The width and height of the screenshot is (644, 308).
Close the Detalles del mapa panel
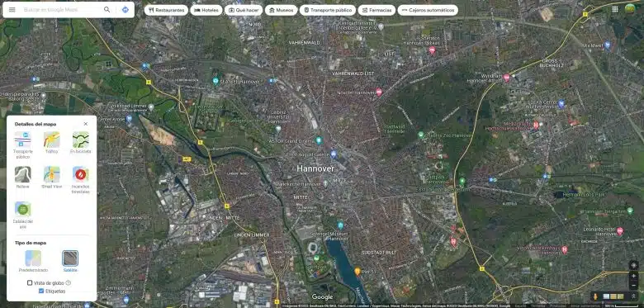click(85, 124)
